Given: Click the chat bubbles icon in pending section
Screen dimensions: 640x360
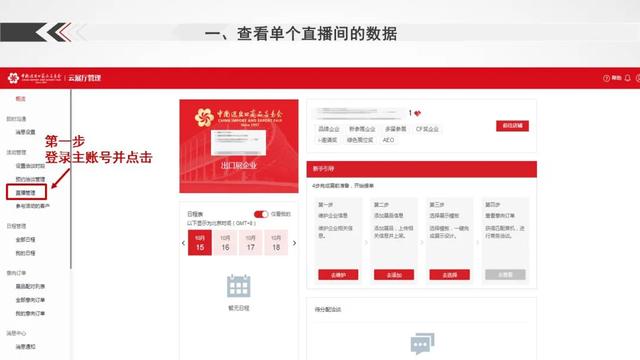Looking at the screenshot, I should [x=422, y=344].
